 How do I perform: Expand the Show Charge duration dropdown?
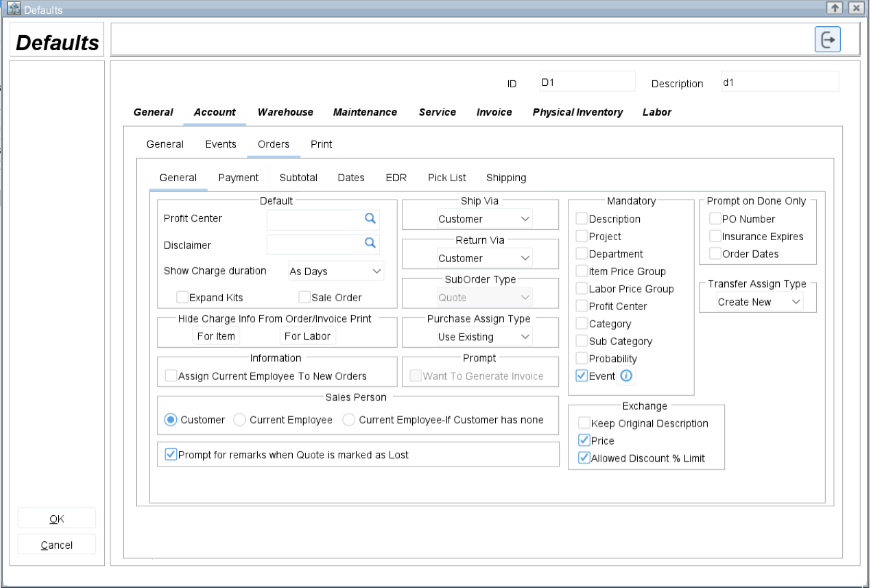[x=336, y=271]
